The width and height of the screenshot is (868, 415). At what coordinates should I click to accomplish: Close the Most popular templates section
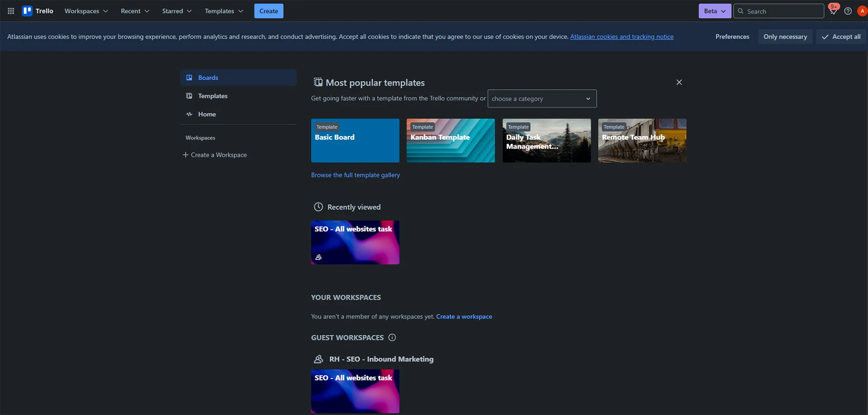click(679, 83)
